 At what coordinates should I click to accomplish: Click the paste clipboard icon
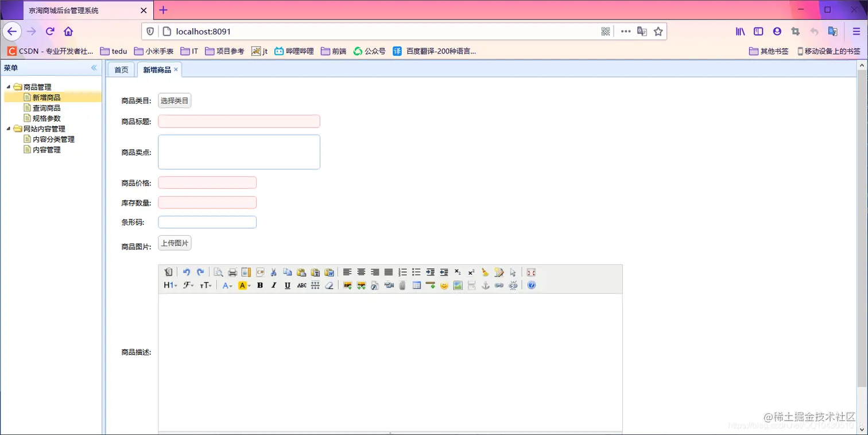[301, 272]
